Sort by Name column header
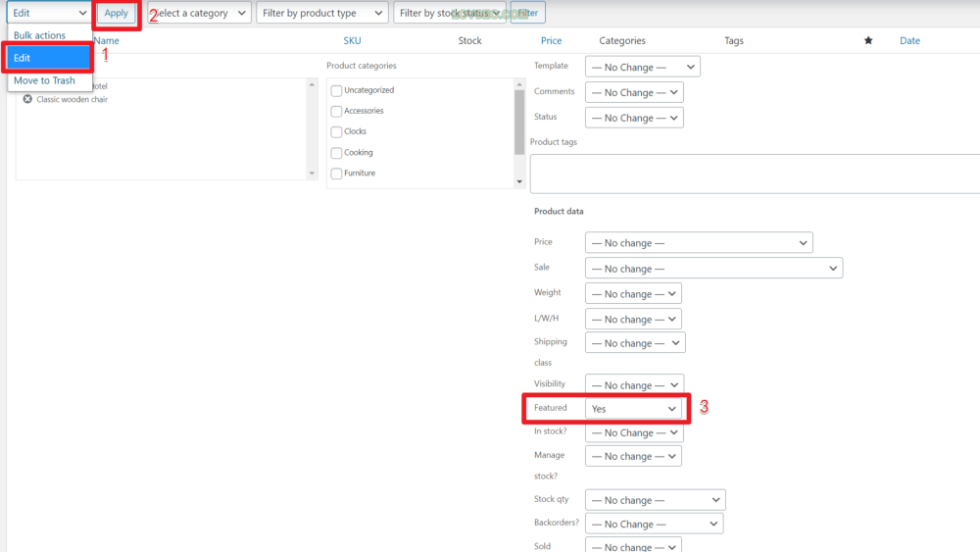The image size is (980, 552). 106,40
